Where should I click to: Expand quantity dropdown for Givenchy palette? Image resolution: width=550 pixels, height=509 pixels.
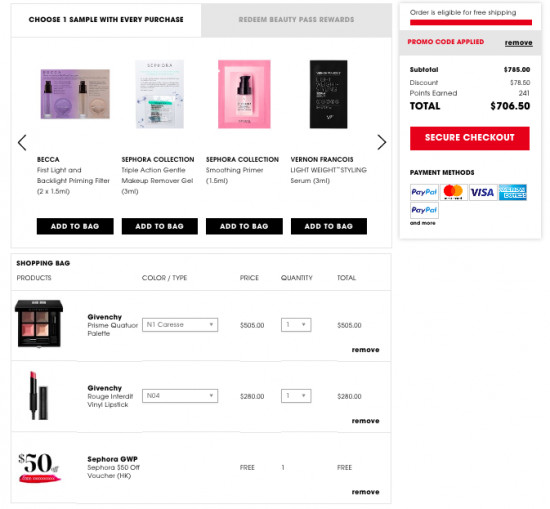click(296, 325)
